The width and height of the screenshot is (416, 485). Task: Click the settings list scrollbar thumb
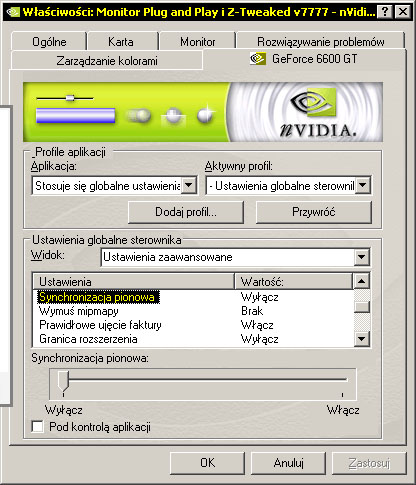click(362, 307)
